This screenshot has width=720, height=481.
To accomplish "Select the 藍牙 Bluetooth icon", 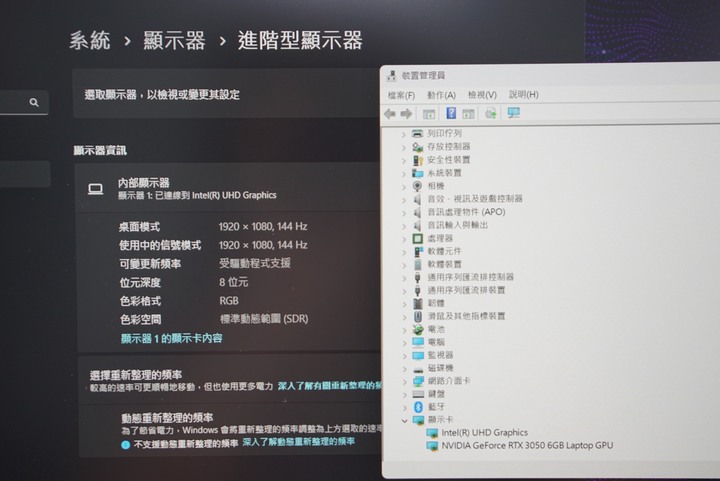I will point(418,407).
